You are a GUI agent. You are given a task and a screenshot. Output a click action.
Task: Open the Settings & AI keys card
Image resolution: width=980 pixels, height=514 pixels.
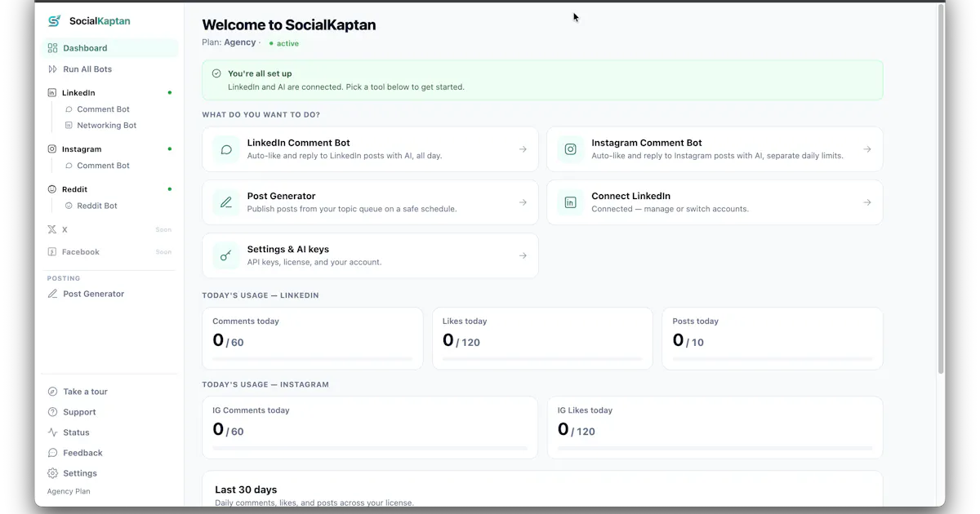[x=370, y=256]
